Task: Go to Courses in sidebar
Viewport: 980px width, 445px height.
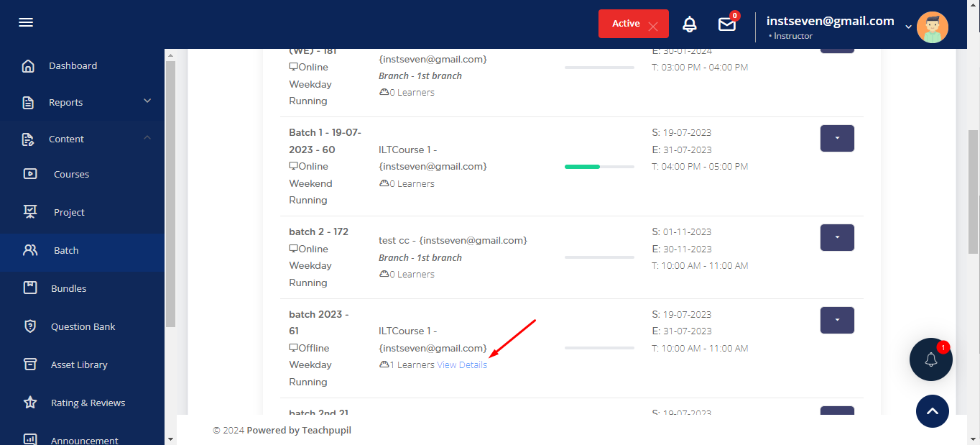Action: (x=71, y=174)
